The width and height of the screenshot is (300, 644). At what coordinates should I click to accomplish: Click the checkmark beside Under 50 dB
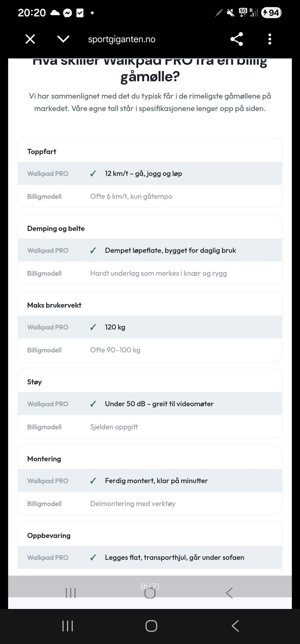93,404
